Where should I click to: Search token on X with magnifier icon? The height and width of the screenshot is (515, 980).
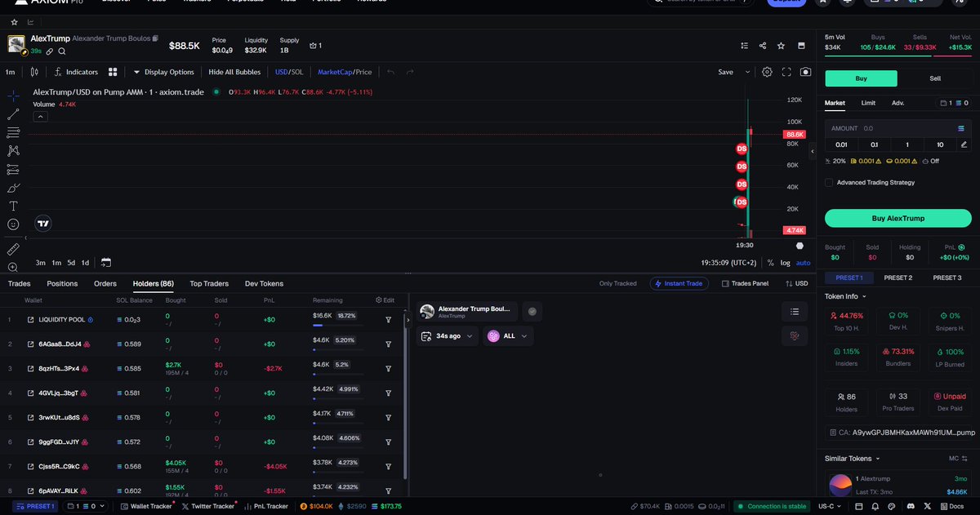[62, 51]
